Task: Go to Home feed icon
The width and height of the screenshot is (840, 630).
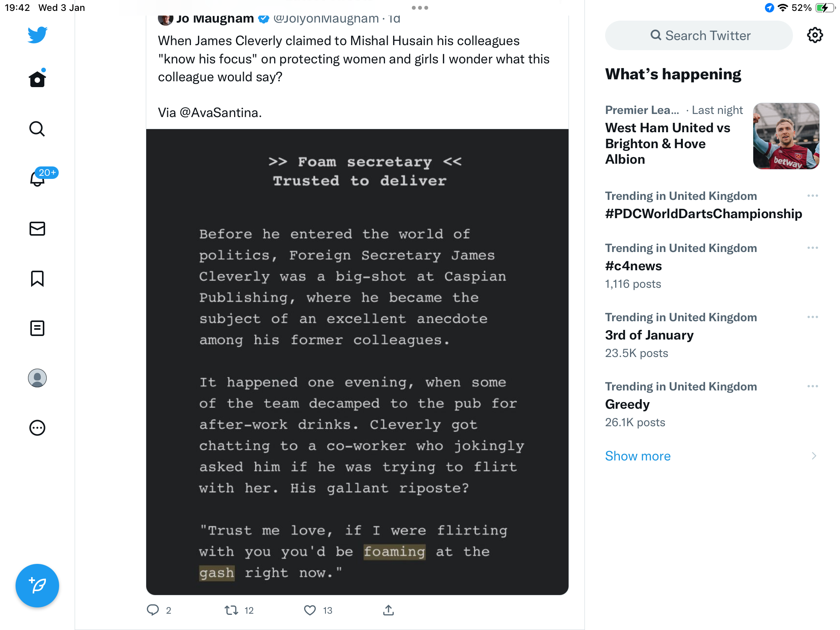Action: click(37, 79)
